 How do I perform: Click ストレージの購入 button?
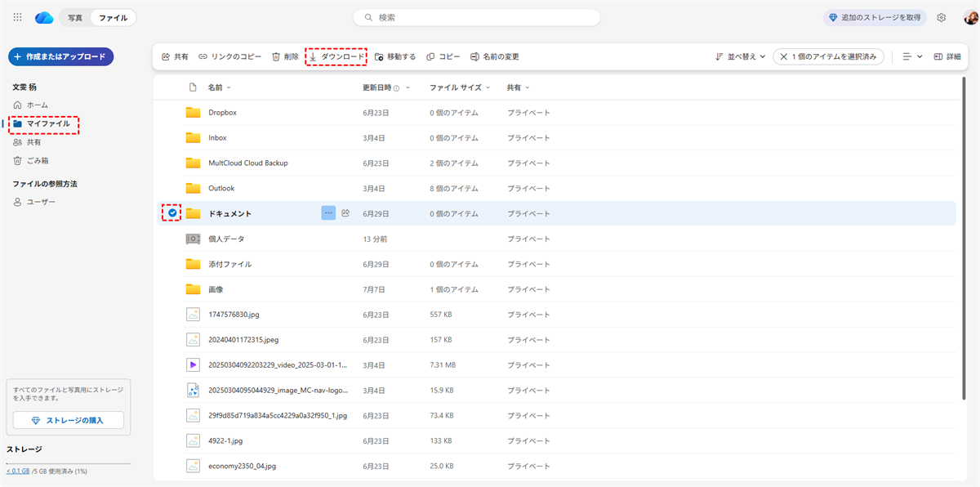pyautogui.click(x=69, y=420)
